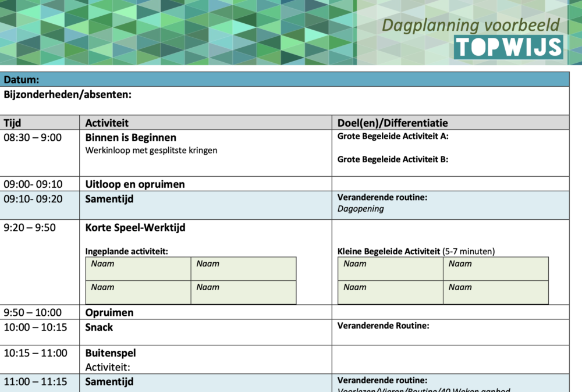Click the 'Buitenspel' activity
The image size is (582, 392).
pyautogui.click(x=111, y=353)
